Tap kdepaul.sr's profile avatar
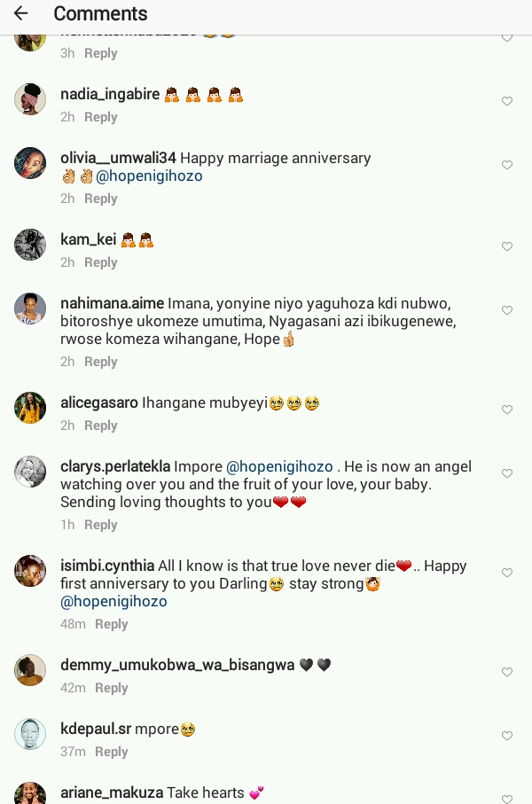Viewport: 532px width, 804px height. [x=30, y=734]
